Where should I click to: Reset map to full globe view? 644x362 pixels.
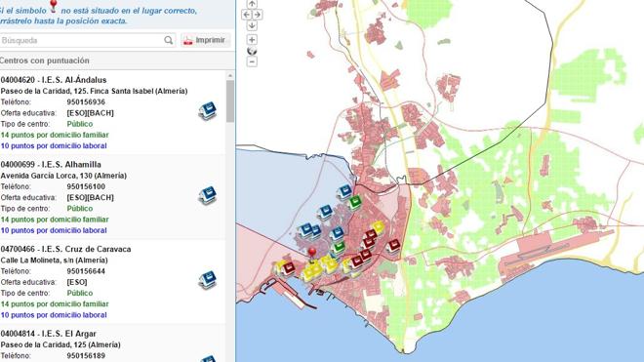252,51
